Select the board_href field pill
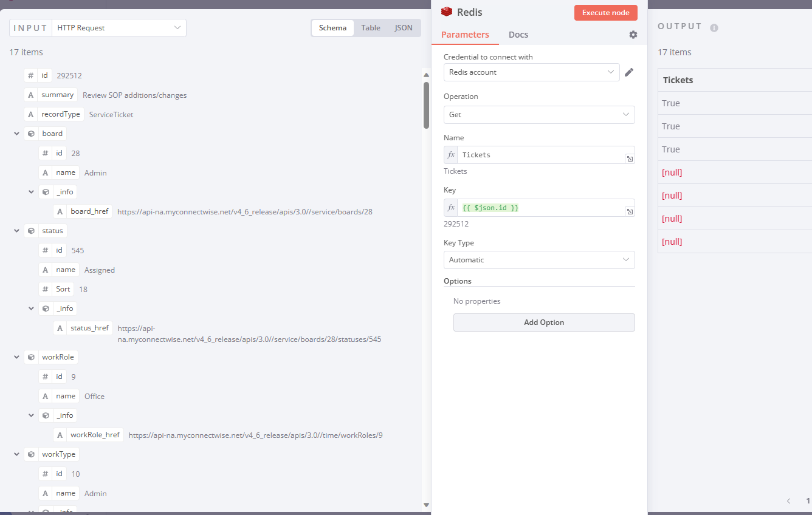The image size is (812, 515). click(x=83, y=211)
